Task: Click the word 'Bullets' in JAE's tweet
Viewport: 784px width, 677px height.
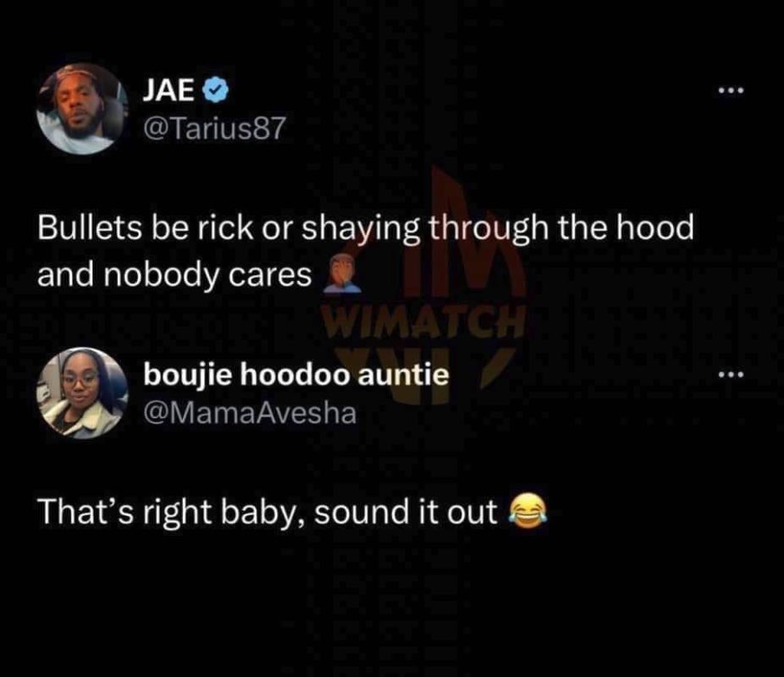Action: click(x=90, y=227)
